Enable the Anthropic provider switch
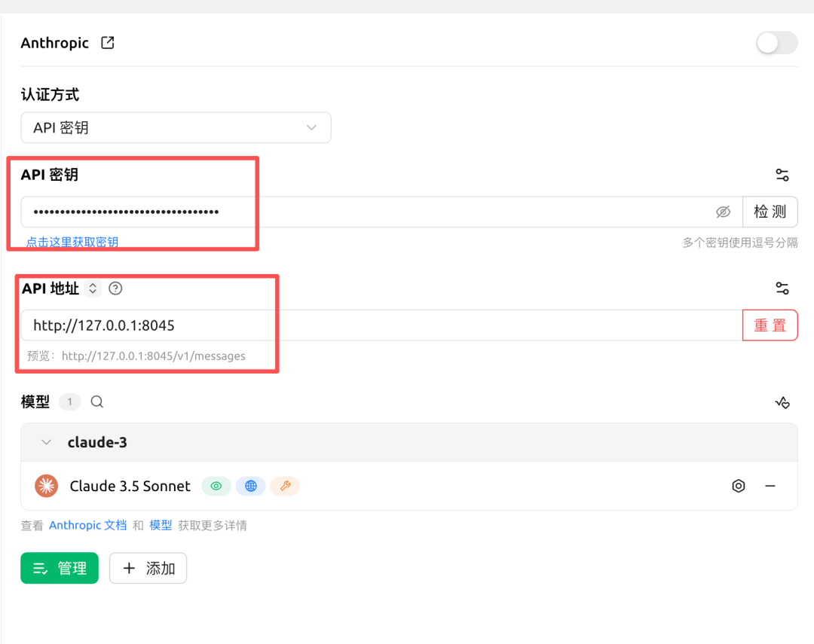Viewport: 814px width, 644px height. pos(776,43)
